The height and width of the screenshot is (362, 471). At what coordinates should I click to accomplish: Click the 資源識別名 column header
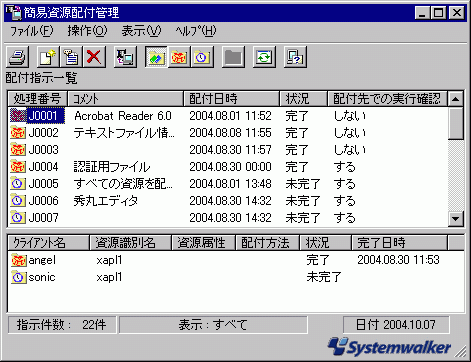pyautogui.click(x=130, y=243)
